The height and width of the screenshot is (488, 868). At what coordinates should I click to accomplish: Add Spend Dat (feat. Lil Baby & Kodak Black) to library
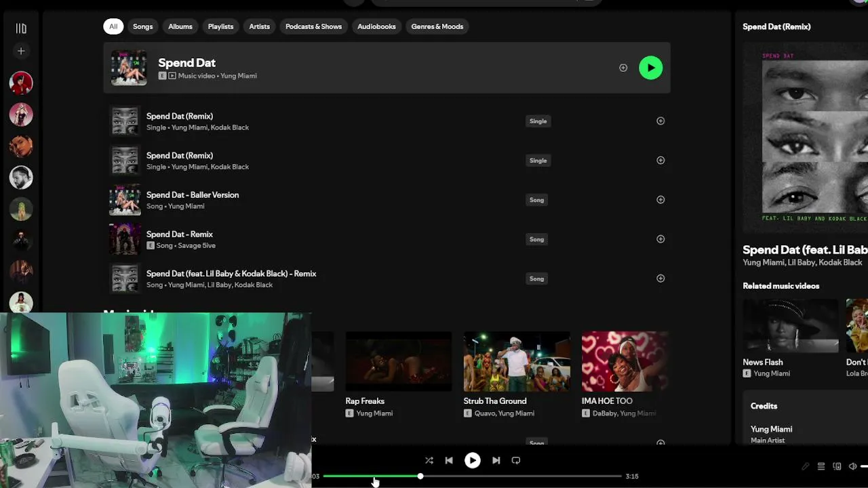[x=660, y=279]
